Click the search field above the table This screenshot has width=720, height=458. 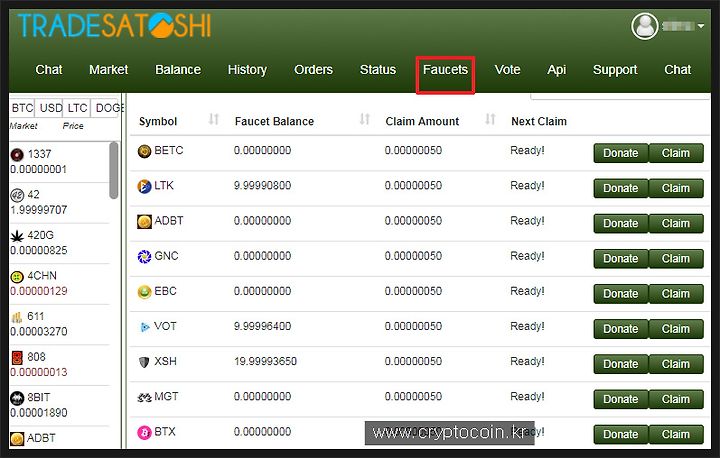pos(620,96)
